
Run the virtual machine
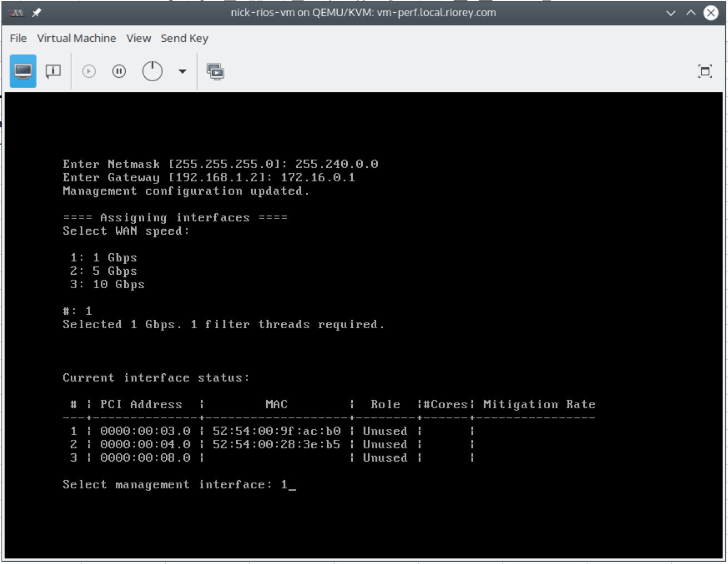pyautogui.click(x=89, y=71)
